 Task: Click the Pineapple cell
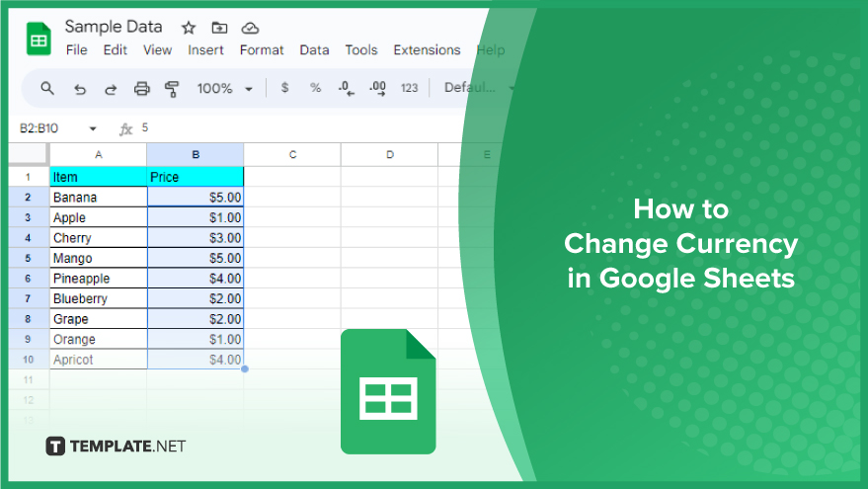[99, 279]
